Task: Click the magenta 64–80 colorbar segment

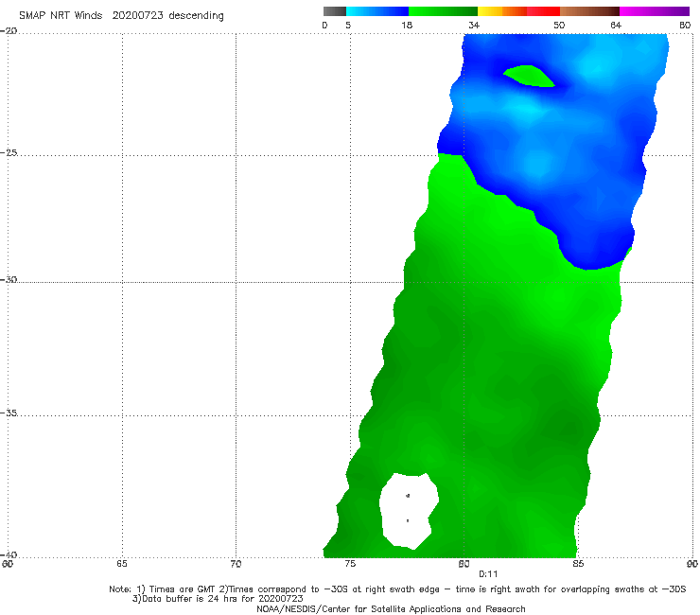Action: (x=655, y=11)
